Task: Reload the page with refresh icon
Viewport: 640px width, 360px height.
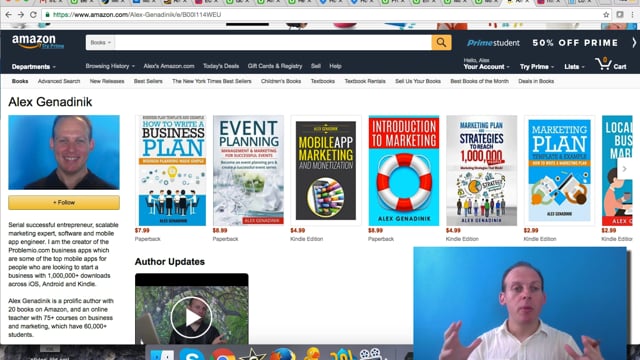Action: [33, 15]
